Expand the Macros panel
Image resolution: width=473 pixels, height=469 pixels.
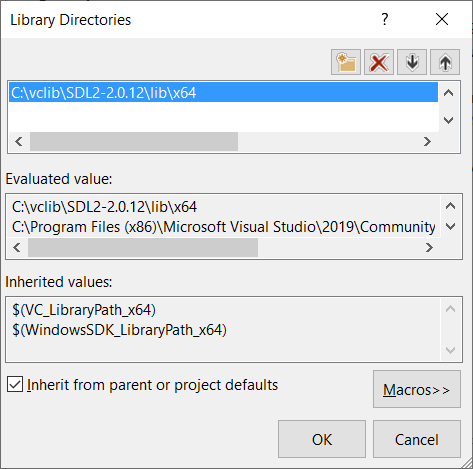coord(417,389)
